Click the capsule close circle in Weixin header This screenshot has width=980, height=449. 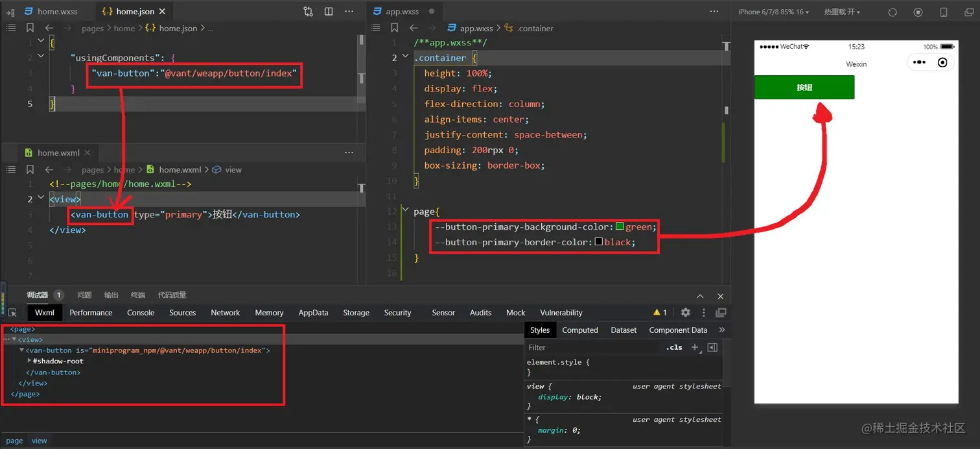[942, 63]
